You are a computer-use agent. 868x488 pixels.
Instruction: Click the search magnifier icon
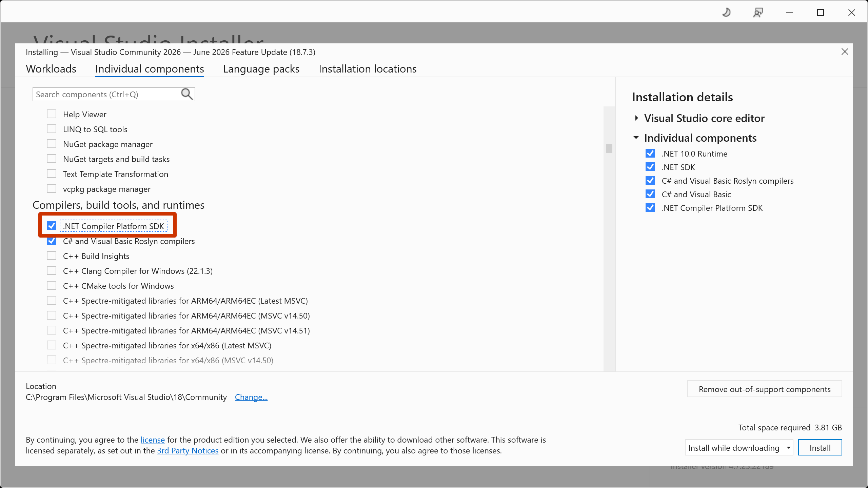click(x=187, y=94)
